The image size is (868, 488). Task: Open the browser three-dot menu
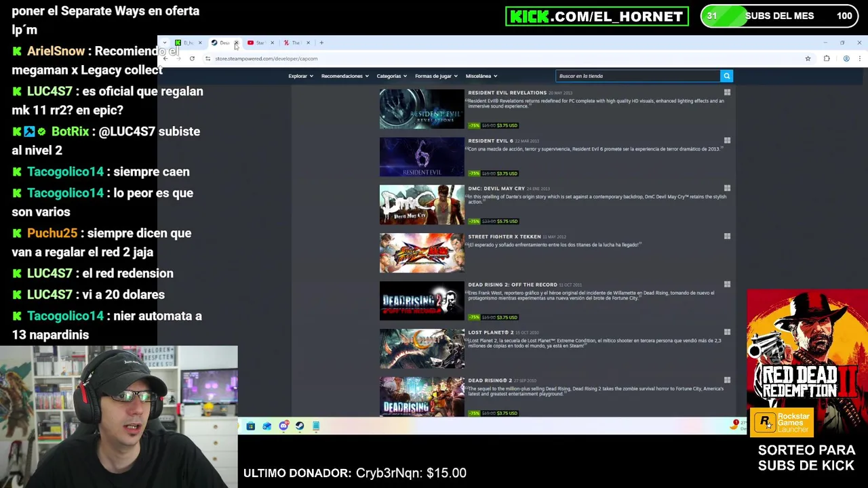coord(859,58)
